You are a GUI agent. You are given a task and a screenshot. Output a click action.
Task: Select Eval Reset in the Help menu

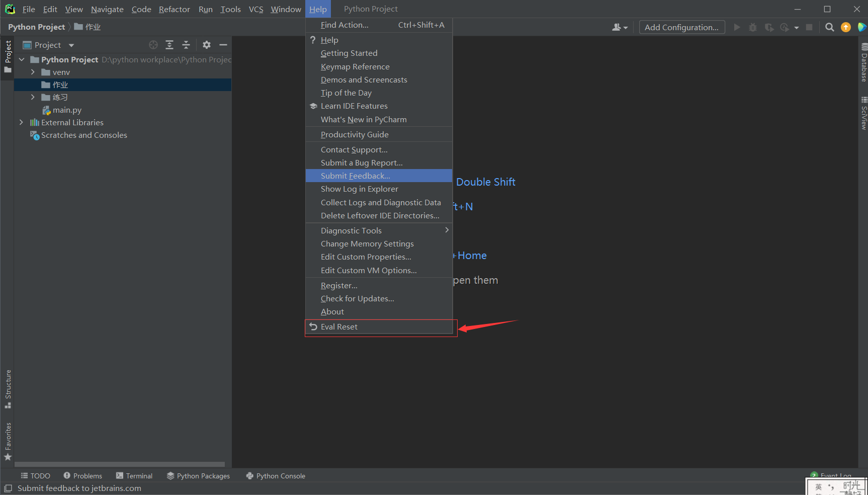[x=379, y=326]
